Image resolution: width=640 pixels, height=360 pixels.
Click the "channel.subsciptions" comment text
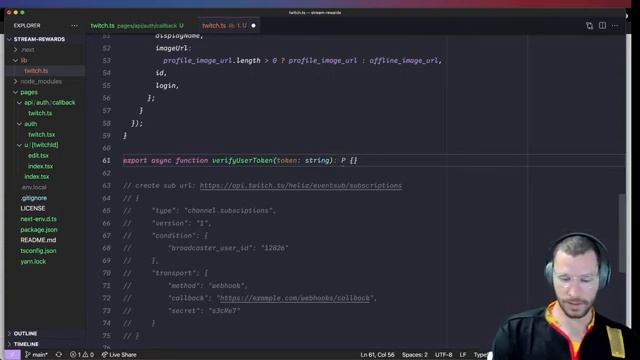click(x=229, y=211)
